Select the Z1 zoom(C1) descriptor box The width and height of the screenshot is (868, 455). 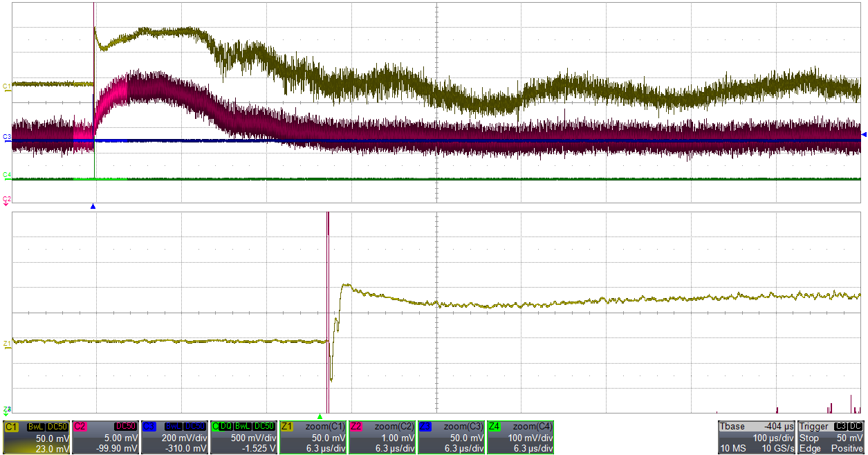[x=313, y=438]
